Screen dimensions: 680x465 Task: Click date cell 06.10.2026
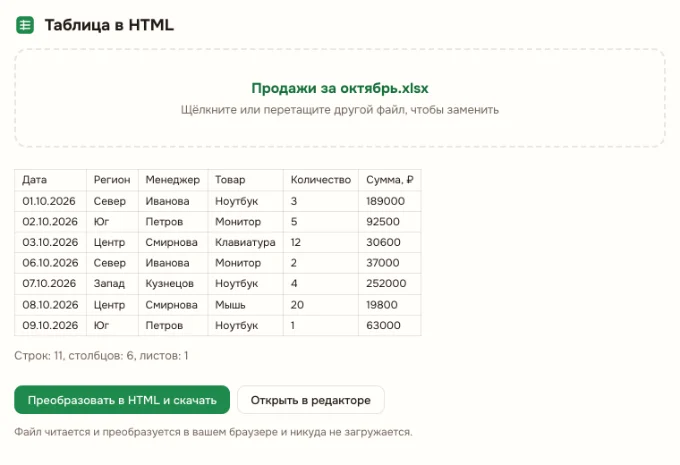[50, 263]
